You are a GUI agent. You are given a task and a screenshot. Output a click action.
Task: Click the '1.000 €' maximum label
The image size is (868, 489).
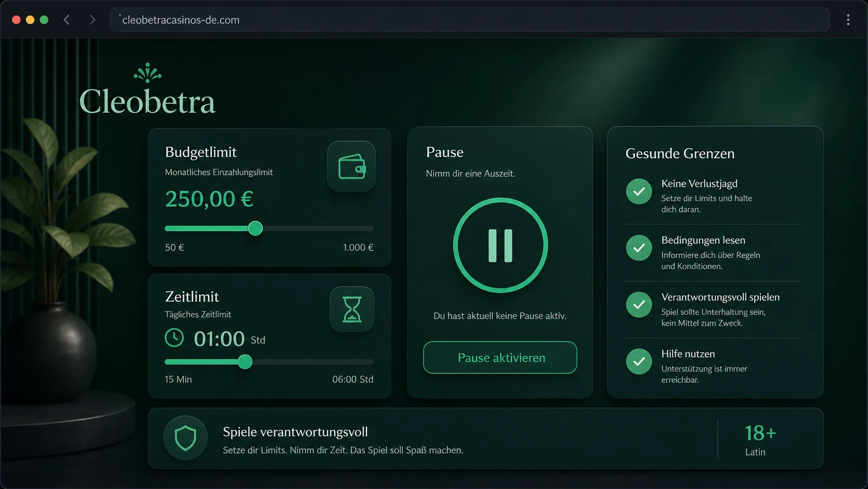click(358, 247)
